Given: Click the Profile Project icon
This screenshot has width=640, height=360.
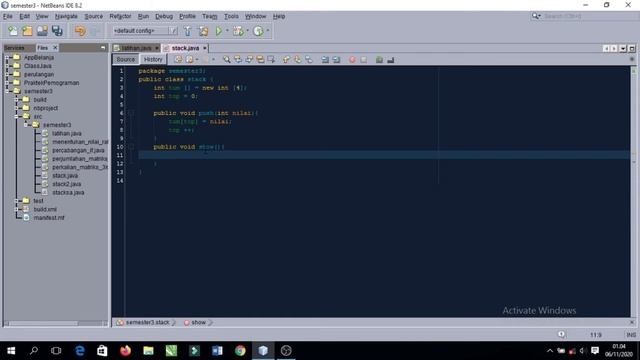Looking at the screenshot, I should pyautogui.click(x=258, y=31).
